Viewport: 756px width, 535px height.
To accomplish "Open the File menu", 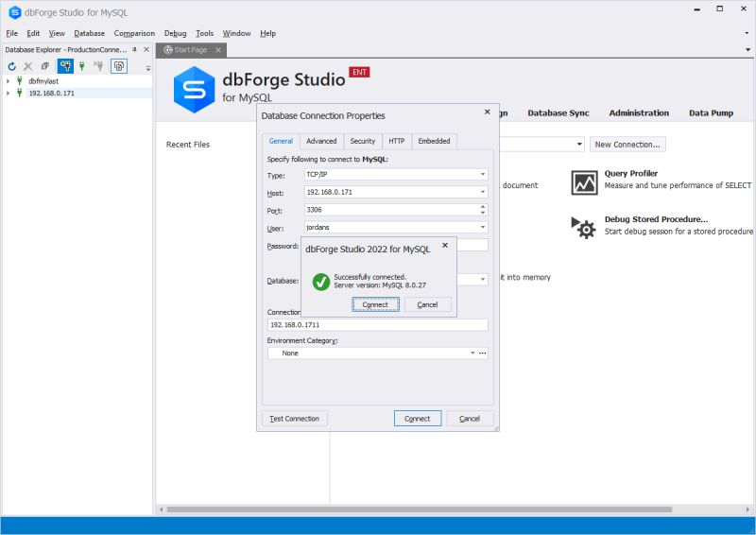I will (11, 33).
